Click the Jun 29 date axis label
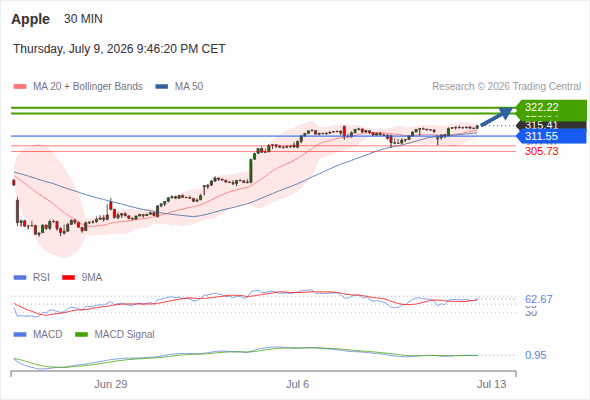The width and height of the screenshot is (590, 400). 111,384
